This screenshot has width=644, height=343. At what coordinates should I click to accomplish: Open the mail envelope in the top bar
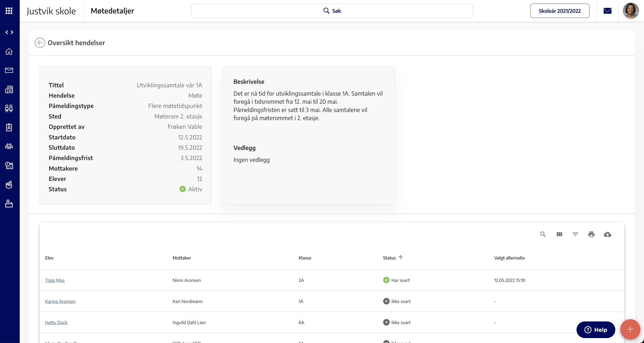607,11
